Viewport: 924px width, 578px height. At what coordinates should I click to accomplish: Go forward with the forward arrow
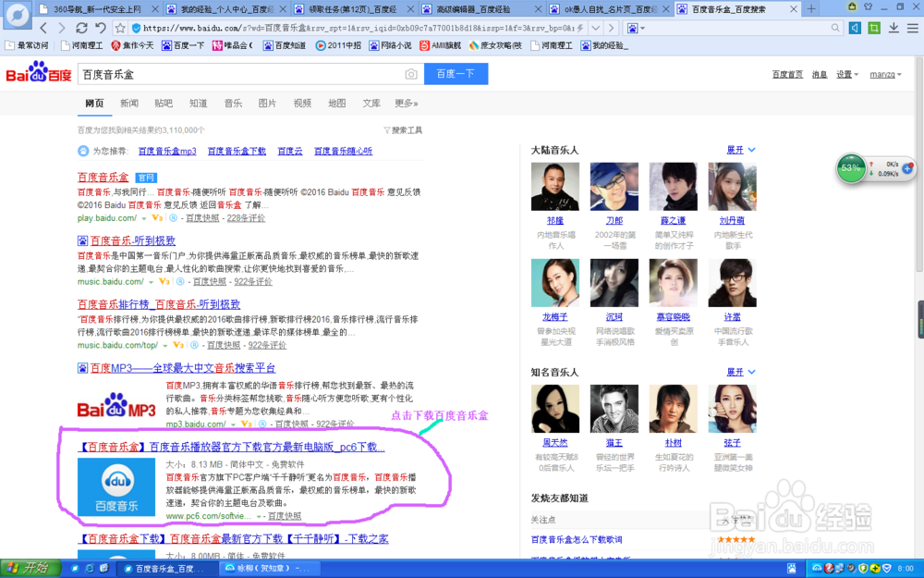(x=61, y=28)
